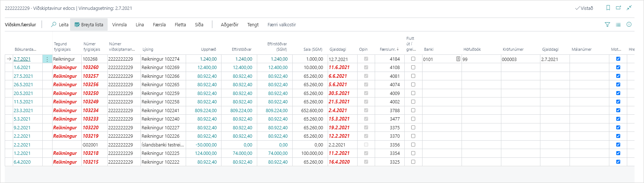
Task: Open page in new window icon
Action: point(618,8)
